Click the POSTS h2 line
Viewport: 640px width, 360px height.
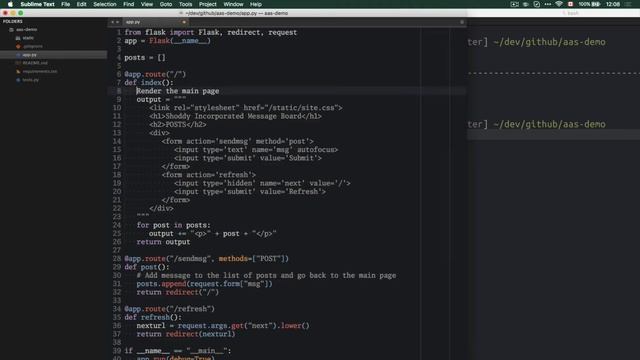coord(178,124)
